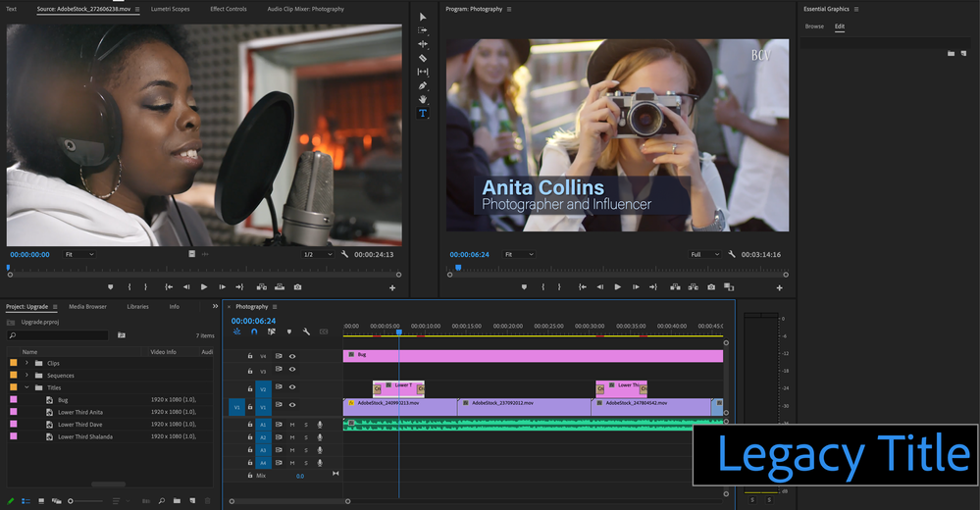Switch to the Lumetri Scopes tab
The height and width of the screenshot is (510, 980).
click(170, 9)
